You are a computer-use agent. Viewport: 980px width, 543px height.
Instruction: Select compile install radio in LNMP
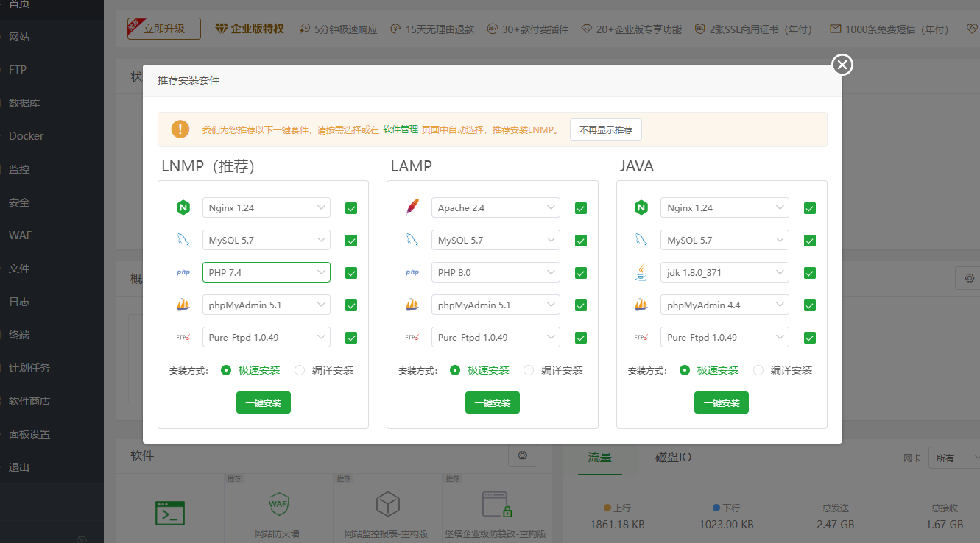300,370
